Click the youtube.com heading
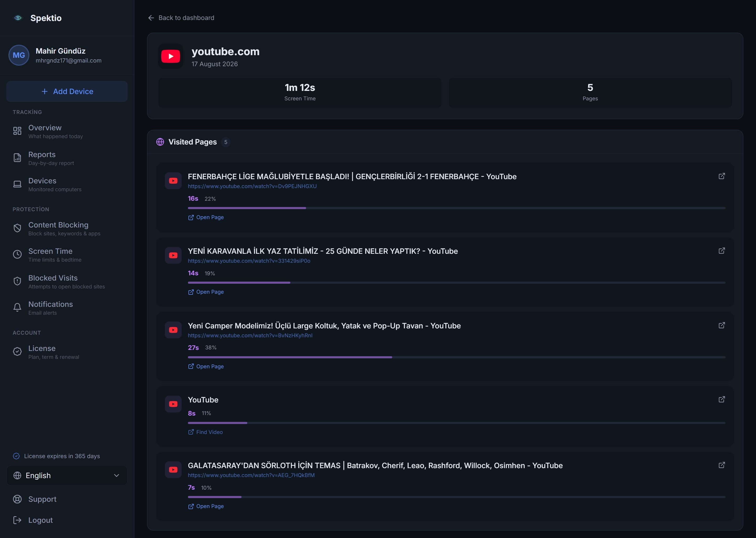Viewport: 756px width, 538px height. pyautogui.click(x=225, y=52)
